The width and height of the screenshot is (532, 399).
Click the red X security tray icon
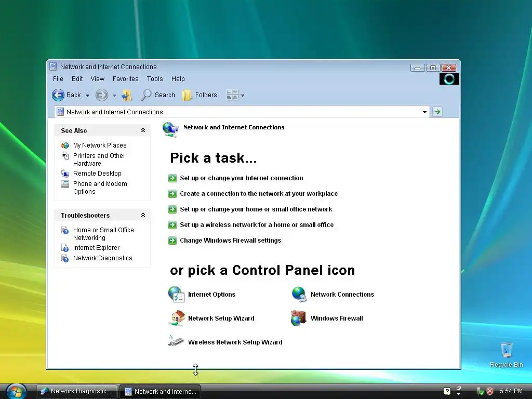(x=490, y=391)
